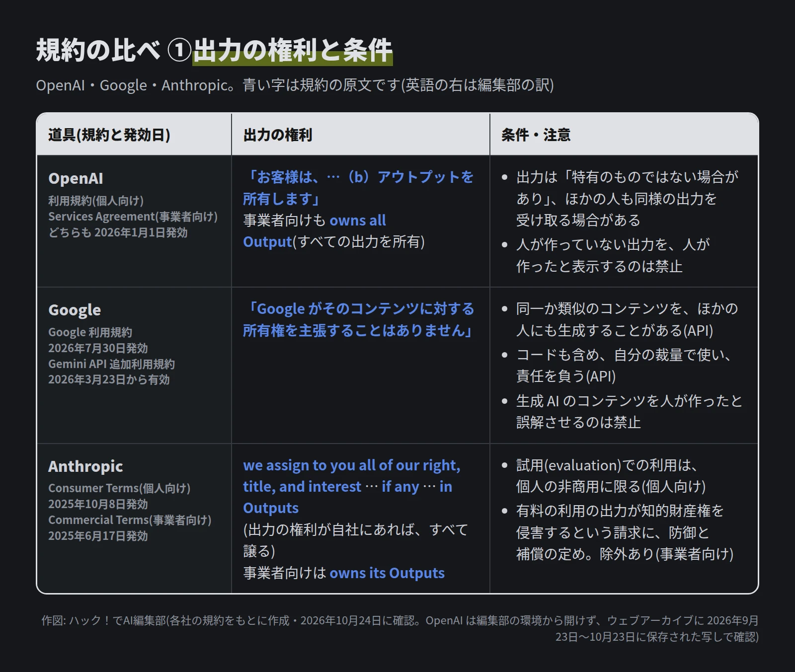
Task: Select the Anthropic row heading
Action: click(x=85, y=466)
